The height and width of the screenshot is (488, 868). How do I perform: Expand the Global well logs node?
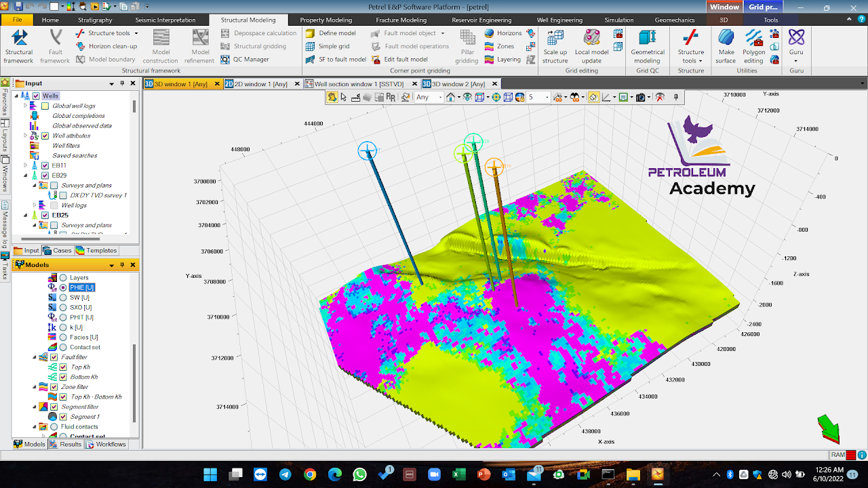25,106
